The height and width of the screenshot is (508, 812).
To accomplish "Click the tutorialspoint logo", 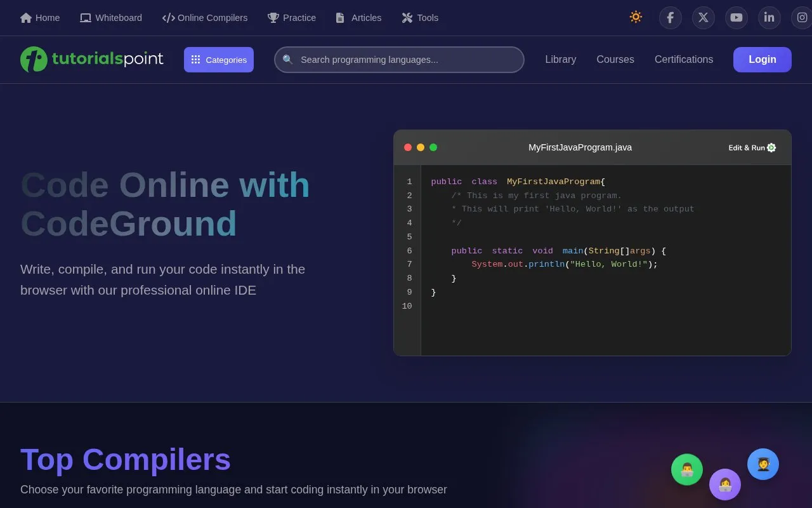I will 92,59.
